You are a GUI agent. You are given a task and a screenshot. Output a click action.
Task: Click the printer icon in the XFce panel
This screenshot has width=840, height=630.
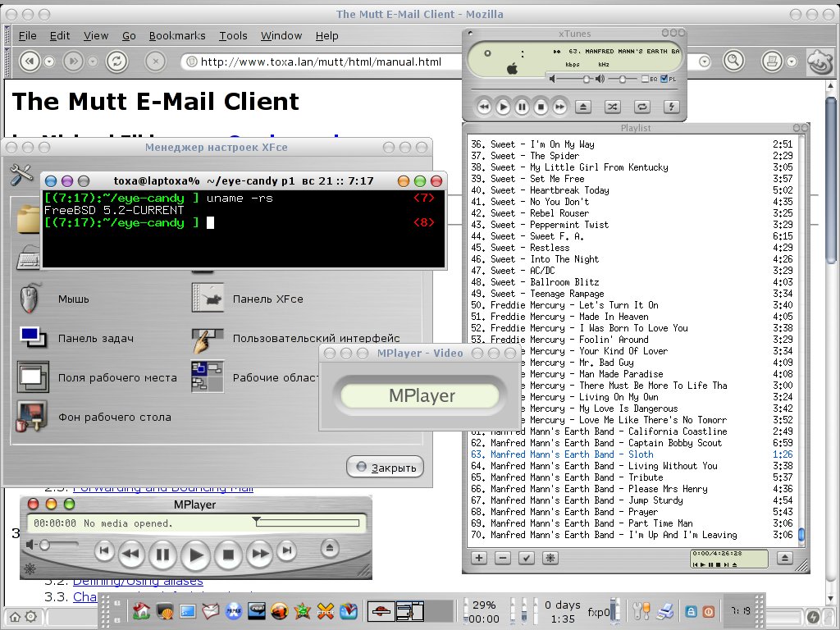coord(668,611)
